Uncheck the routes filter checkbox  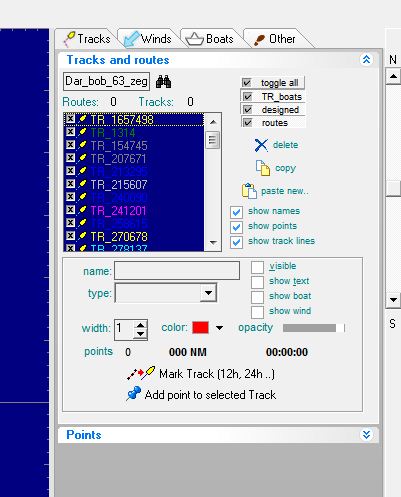pos(247,123)
